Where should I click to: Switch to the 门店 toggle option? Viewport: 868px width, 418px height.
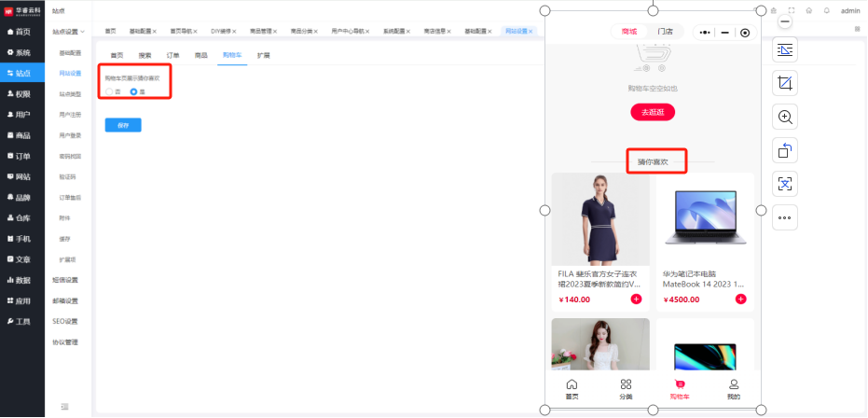click(665, 32)
